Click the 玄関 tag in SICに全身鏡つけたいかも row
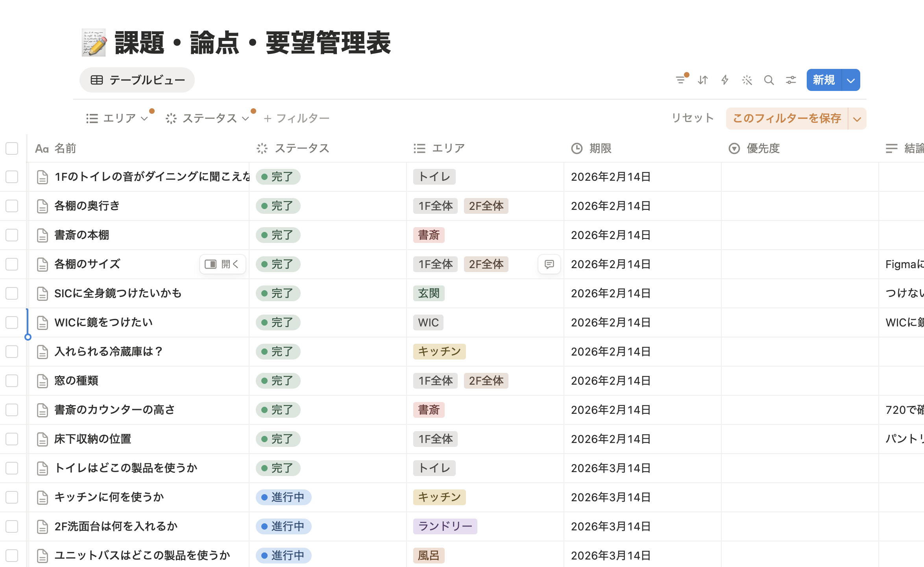The width and height of the screenshot is (924, 567). [x=429, y=293]
